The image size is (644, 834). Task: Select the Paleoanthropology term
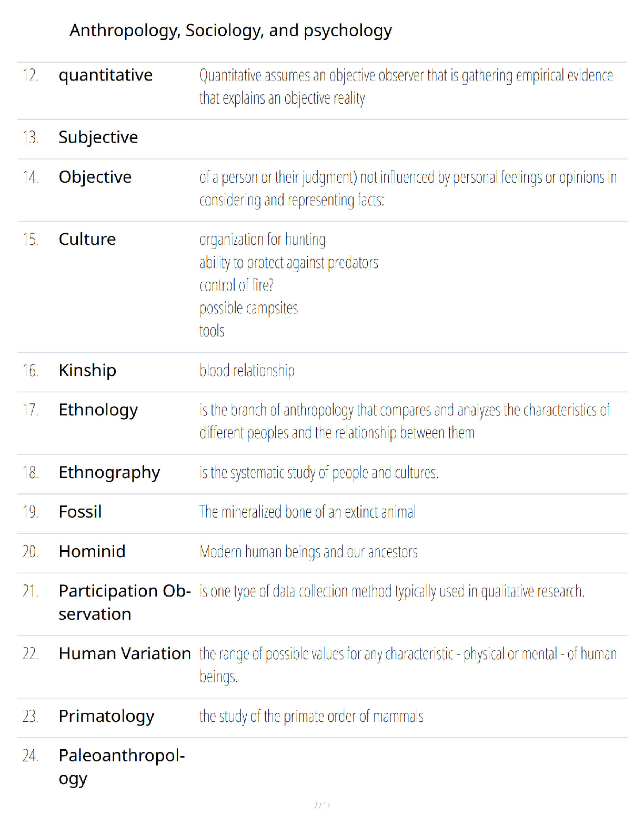[122, 767]
